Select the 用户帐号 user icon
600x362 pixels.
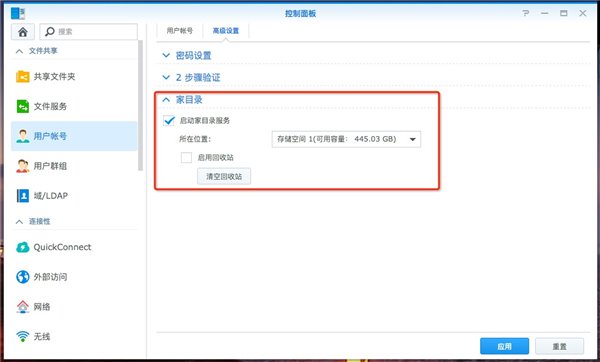[x=23, y=136]
